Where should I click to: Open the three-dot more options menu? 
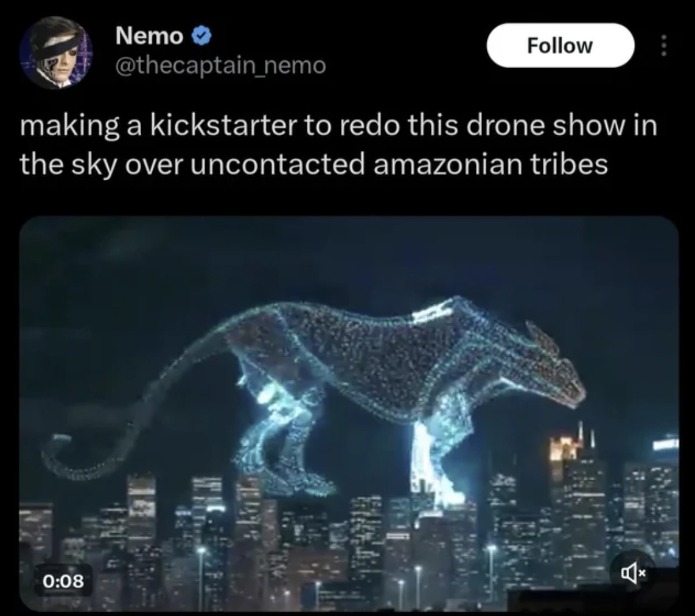[663, 46]
